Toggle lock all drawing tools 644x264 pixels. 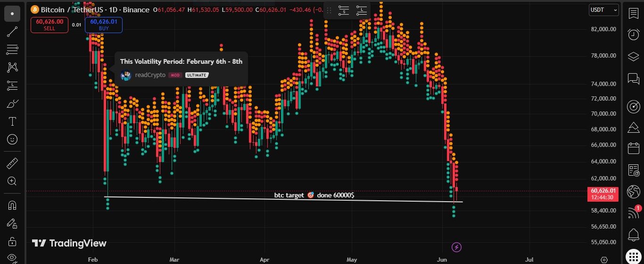pyautogui.click(x=12, y=241)
